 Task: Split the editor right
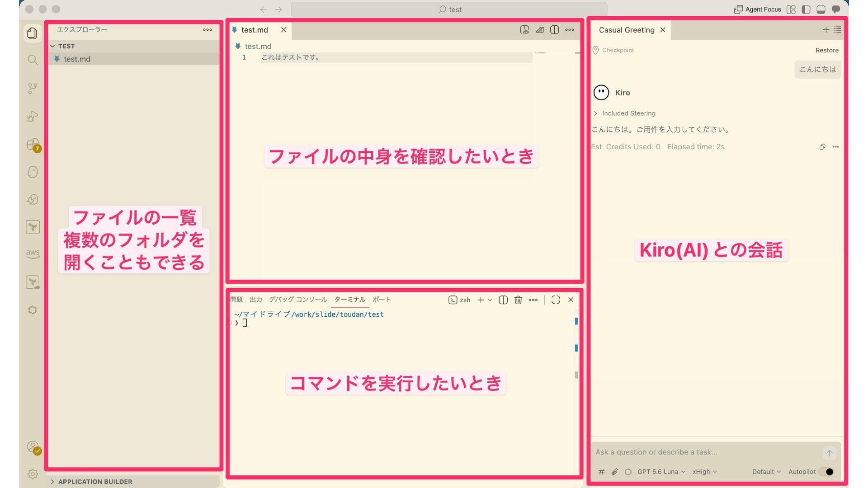pos(554,30)
